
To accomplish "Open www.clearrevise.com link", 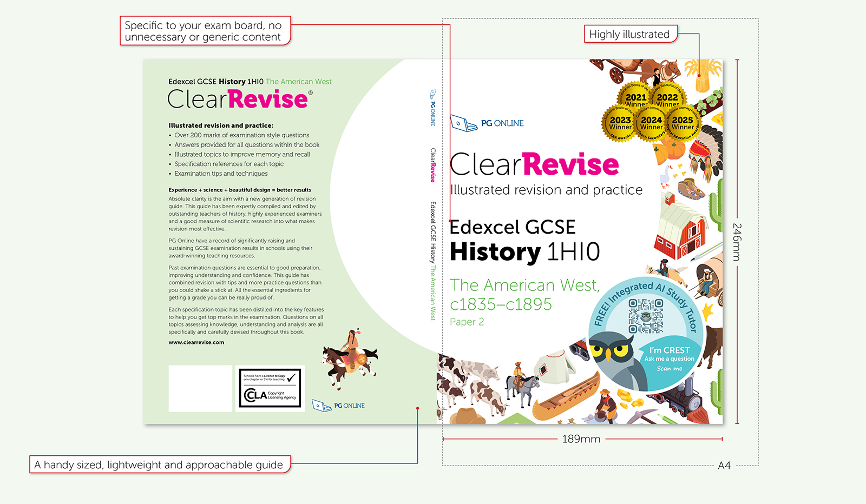I will pos(195,342).
